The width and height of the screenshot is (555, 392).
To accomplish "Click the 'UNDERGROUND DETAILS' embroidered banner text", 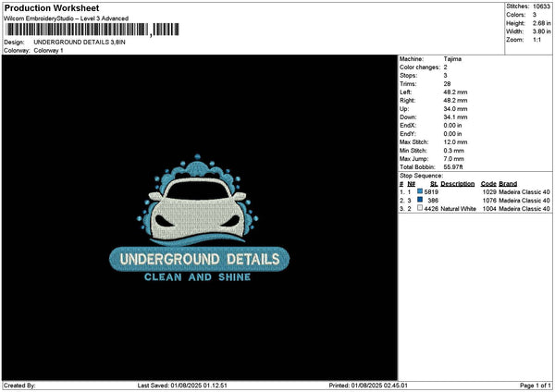I will [x=200, y=259].
